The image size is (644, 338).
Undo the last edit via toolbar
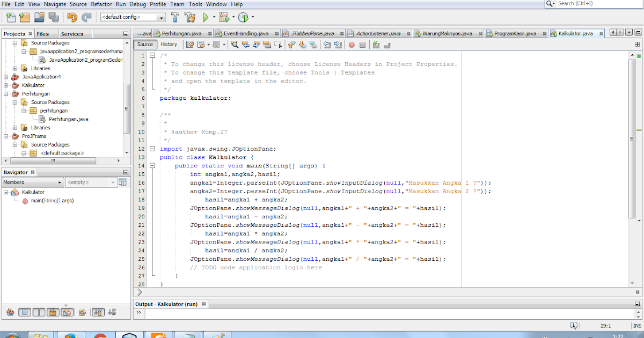(72, 17)
